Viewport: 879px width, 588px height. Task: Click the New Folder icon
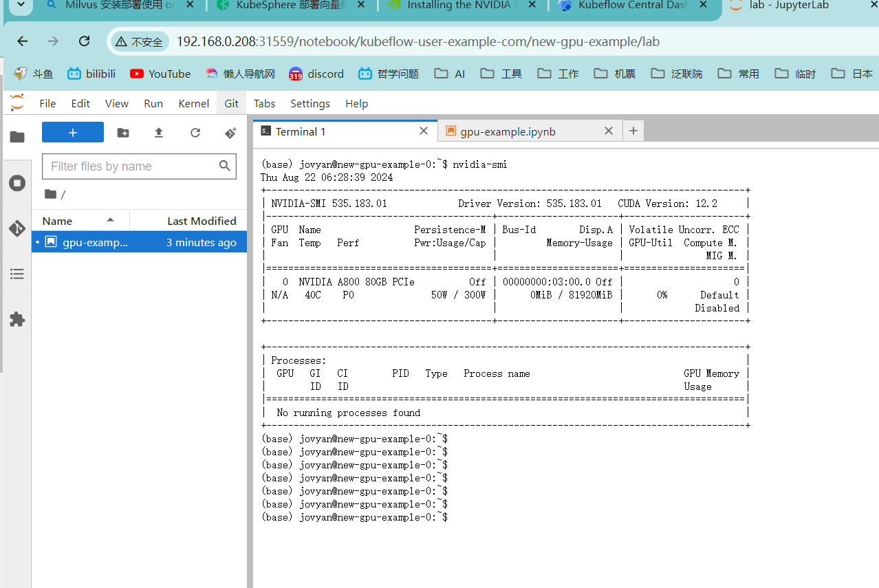coord(123,133)
